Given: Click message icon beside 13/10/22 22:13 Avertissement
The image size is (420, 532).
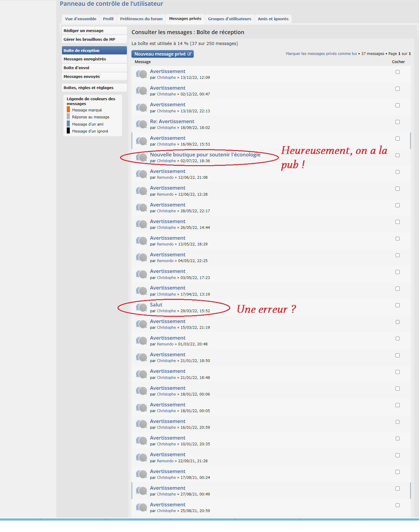Looking at the screenshot, I should [141, 107].
